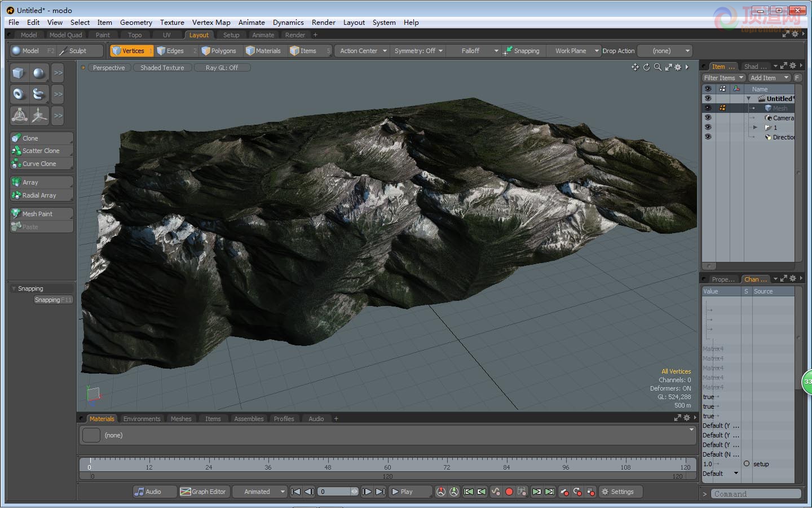
Task: Open the Animated keying dropdown
Action: coord(260,492)
